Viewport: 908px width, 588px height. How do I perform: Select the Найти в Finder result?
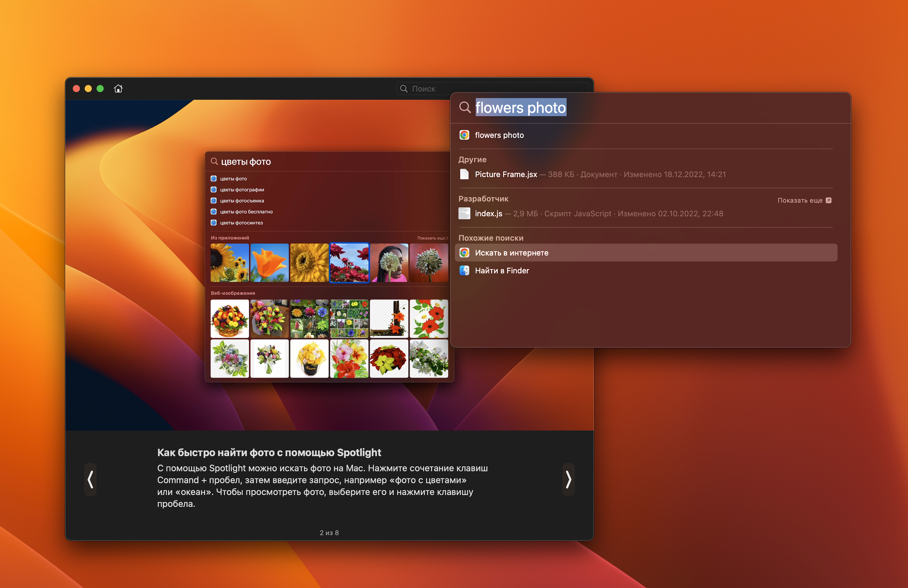point(502,270)
